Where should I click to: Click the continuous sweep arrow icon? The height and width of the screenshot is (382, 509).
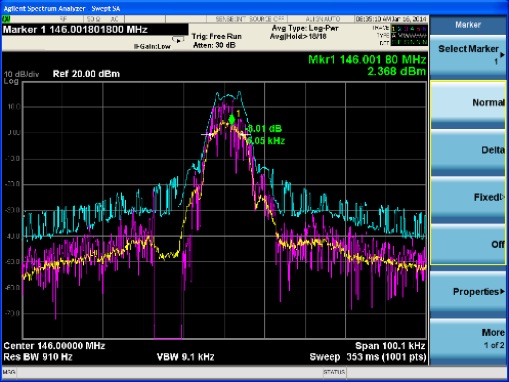click(178, 40)
